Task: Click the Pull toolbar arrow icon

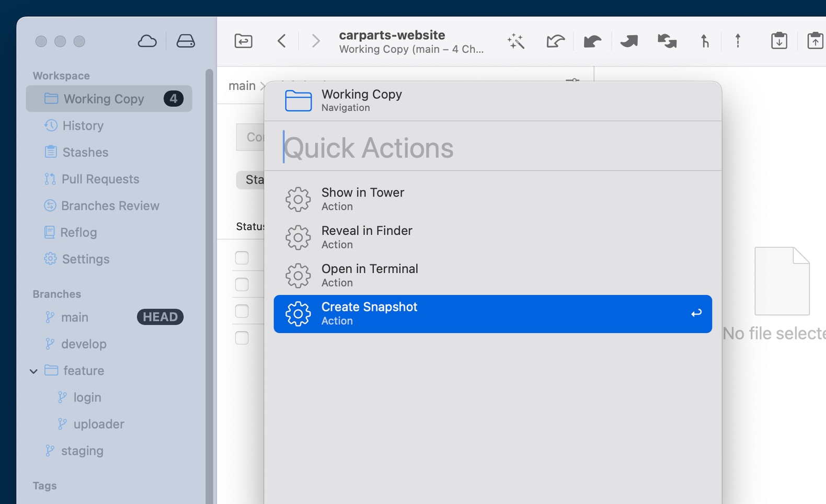Action: pos(592,41)
